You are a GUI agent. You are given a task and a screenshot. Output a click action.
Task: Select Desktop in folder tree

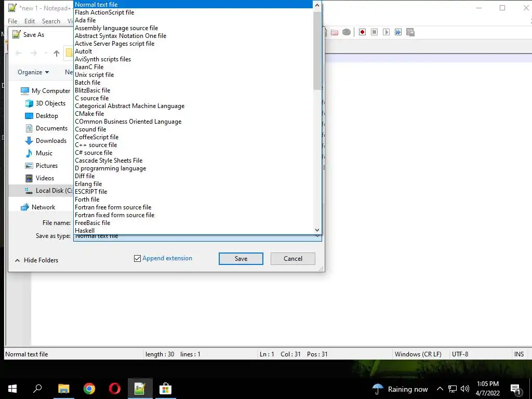pyautogui.click(x=42, y=116)
